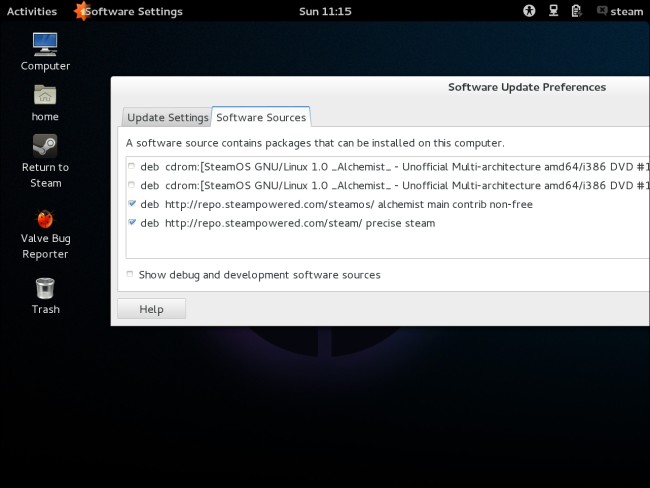Click the Software Settings app icon in top bar
650x488 pixels.
click(x=82, y=11)
